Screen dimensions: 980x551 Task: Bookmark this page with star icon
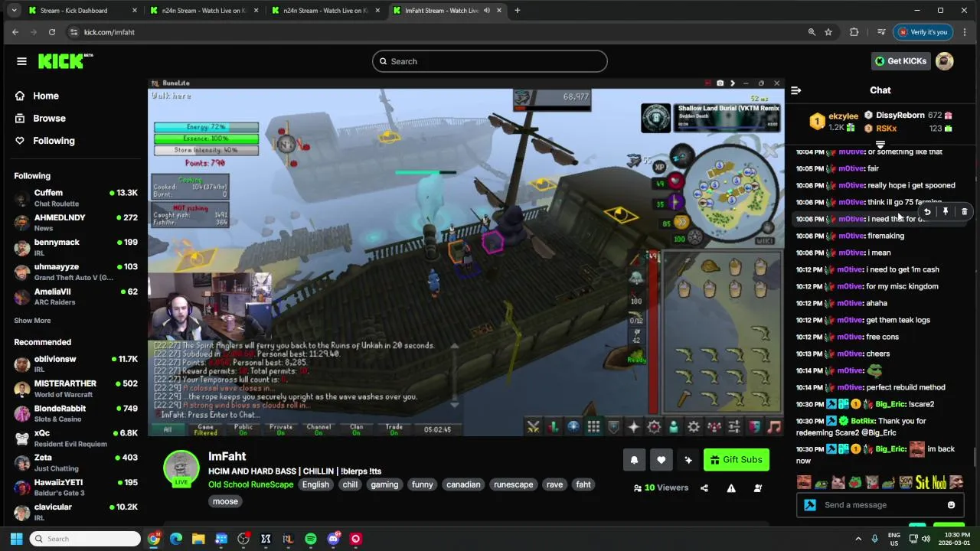click(828, 32)
